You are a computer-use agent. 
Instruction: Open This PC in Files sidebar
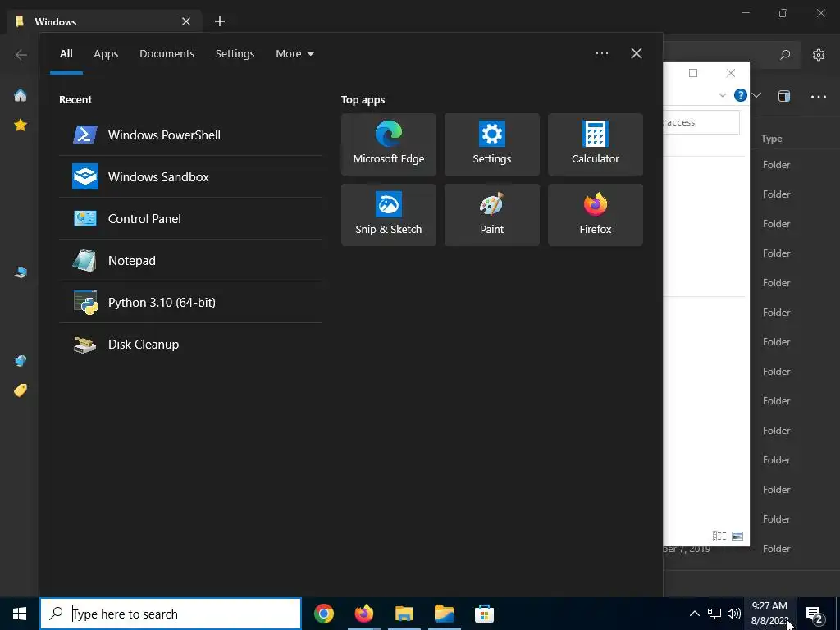[21, 272]
